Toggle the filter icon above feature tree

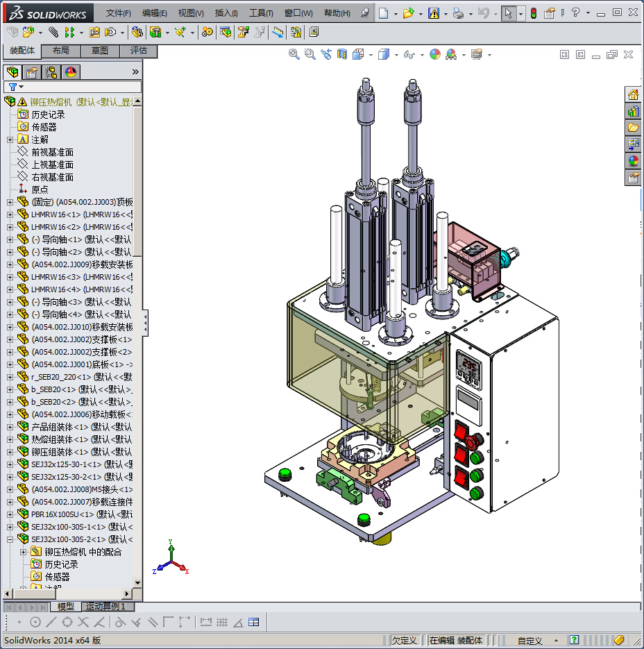pyautogui.click(x=12, y=87)
